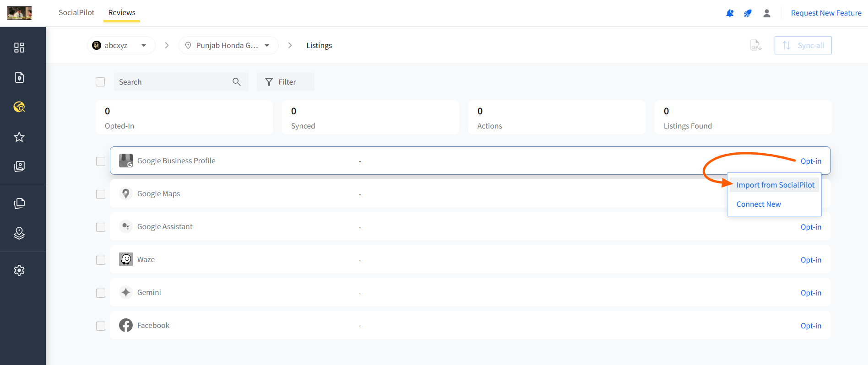
Task: Click the search magnifier icon
Action: tap(237, 82)
